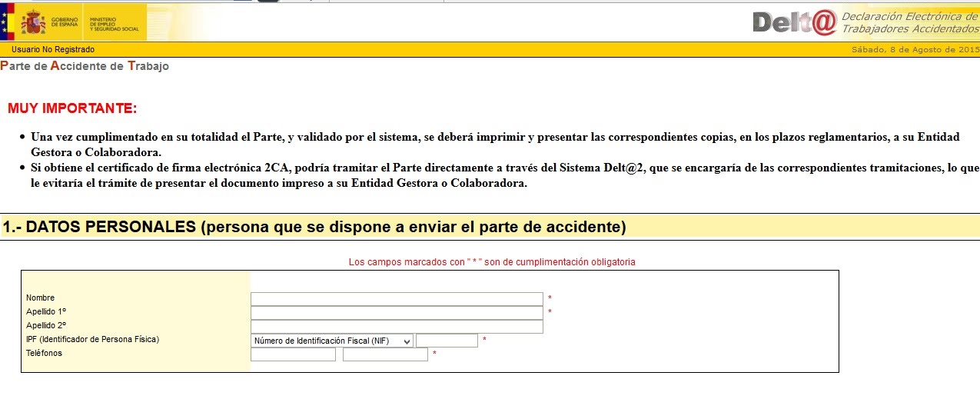Click the red asterisk beside Nombre field
This screenshot has width=980, height=409.
point(550,298)
